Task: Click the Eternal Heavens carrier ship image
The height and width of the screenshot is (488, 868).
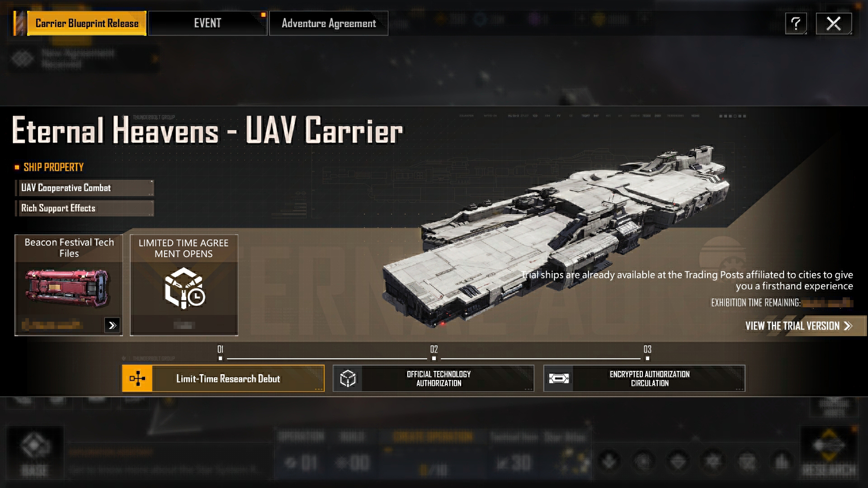Action: [556, 235]
